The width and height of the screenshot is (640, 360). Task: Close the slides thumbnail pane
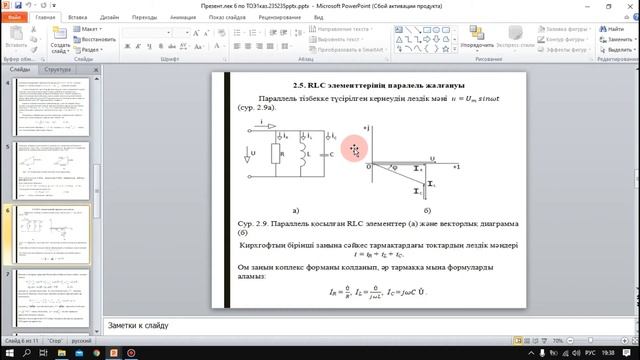click(x=96, y=70)
